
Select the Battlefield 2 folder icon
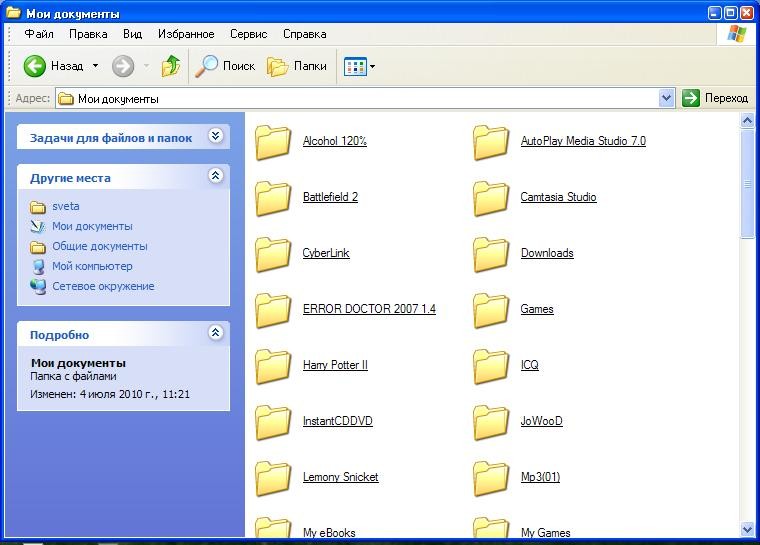tap(273, 198)
